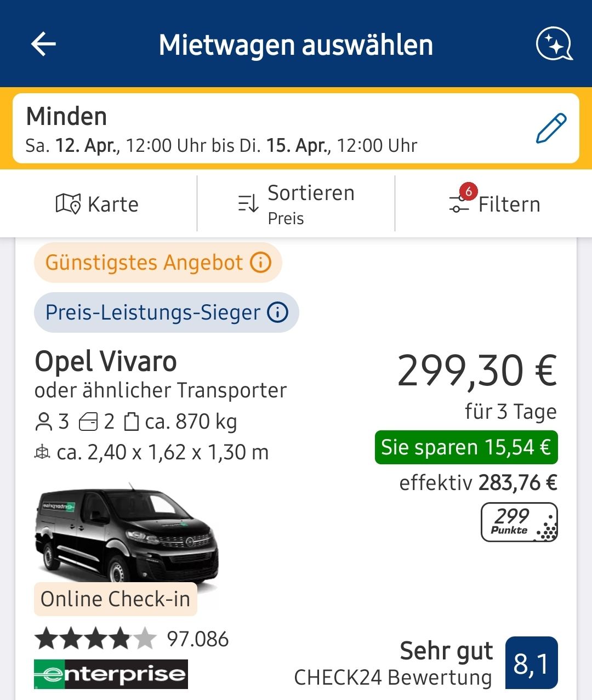Tap the Enterprise logo
The height and width of the screenshot is (700, 592).
[111, 674]
